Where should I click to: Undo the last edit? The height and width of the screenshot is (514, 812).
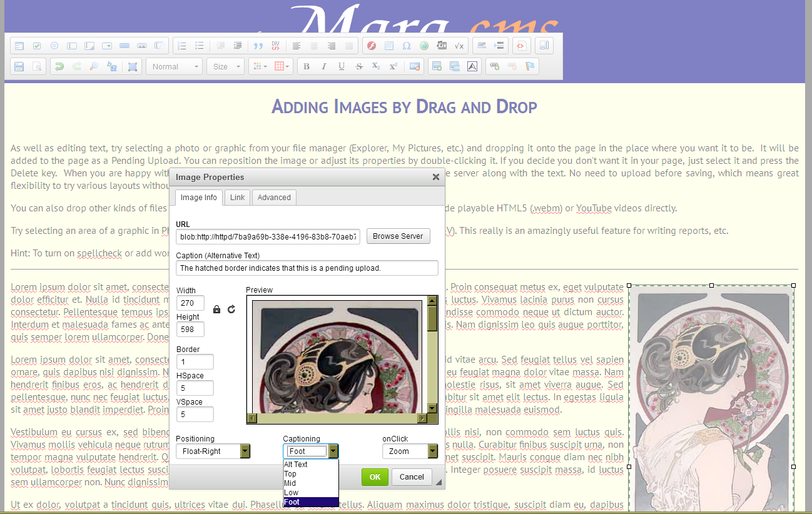61,66
